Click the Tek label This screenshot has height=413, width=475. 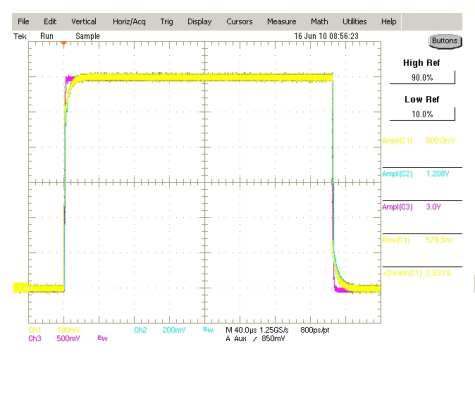[x=20, y=36]
